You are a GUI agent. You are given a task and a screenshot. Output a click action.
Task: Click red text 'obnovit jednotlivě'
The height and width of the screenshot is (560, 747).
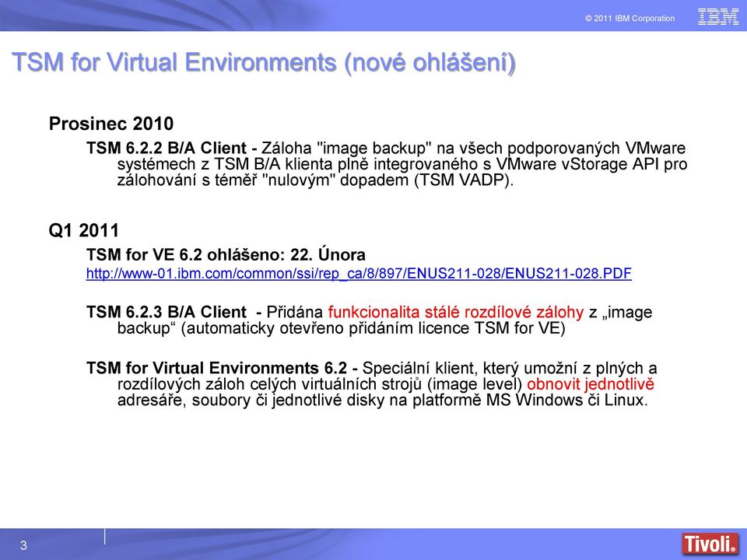591,383
